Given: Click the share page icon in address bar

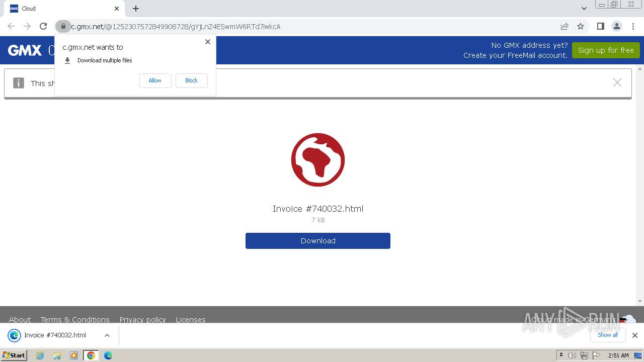Looking at the screenshot, I should [x=565, y=26].
